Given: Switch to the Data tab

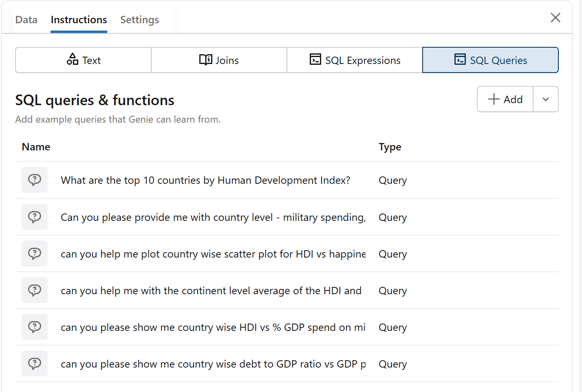Looking at the screenshot, I should point(26,20).
